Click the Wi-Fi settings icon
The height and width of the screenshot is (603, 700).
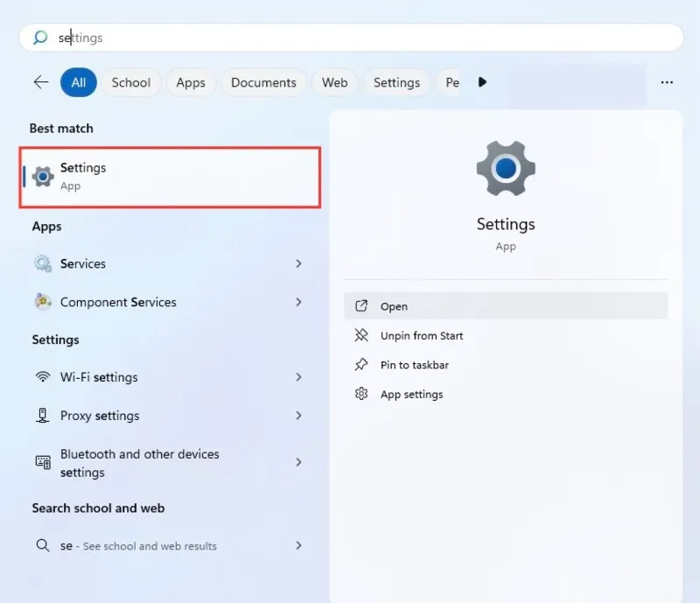tap(43, 377)
